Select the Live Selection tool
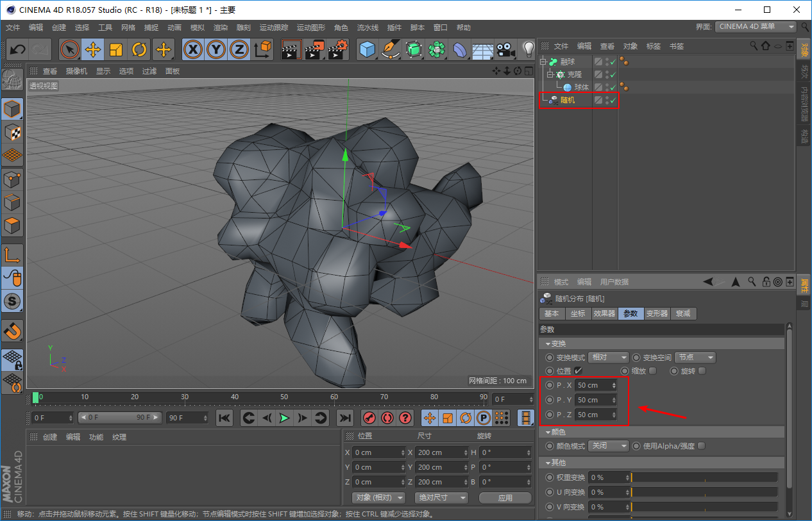Screen dimensions: 812x521 tap(70, 49)
